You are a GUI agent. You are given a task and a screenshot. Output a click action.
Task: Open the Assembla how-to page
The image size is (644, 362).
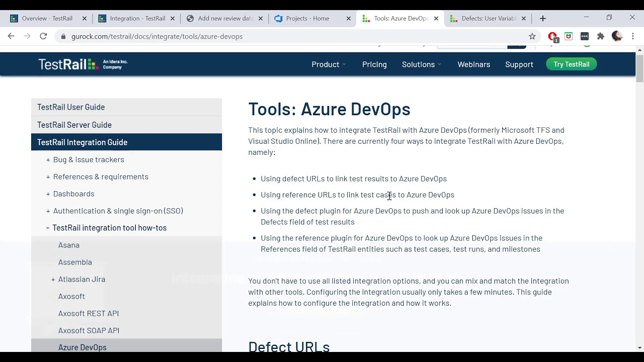[x=75, y=262]
